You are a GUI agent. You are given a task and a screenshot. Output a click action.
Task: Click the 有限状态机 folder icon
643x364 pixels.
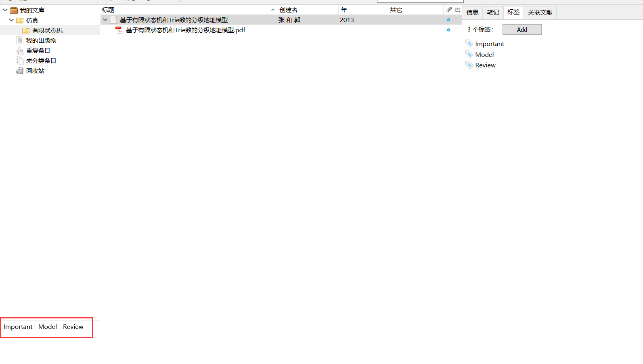(26, 30)
